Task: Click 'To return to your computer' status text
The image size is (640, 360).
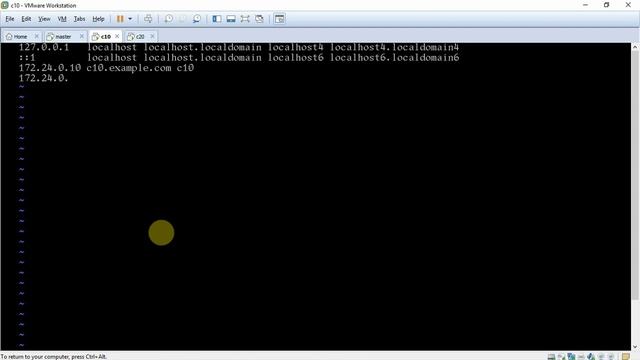Action: [x=53, y=357]
